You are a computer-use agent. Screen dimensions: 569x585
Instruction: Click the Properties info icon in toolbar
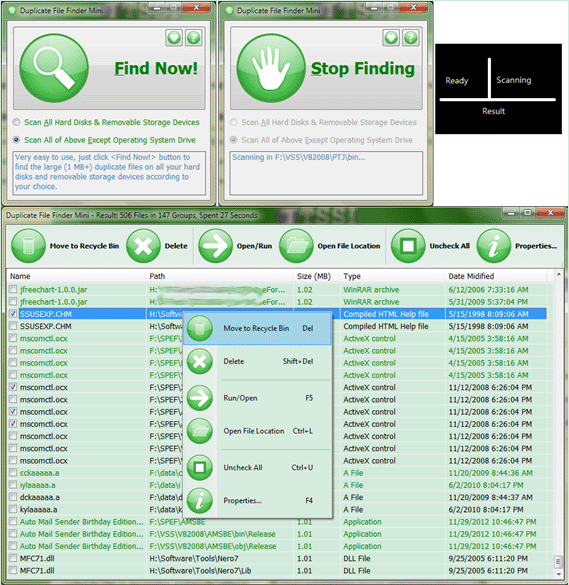click(x=494, y=246)
